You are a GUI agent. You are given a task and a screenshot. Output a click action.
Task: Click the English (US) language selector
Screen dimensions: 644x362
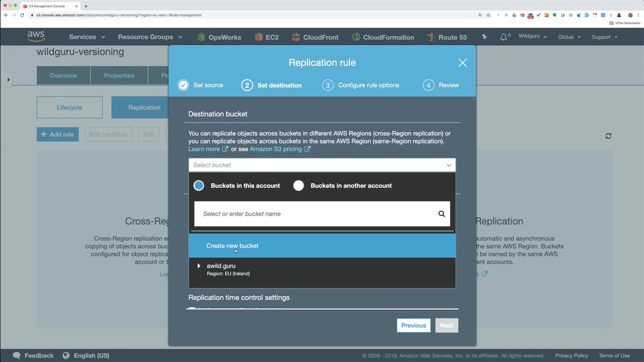tap(86, 355)
